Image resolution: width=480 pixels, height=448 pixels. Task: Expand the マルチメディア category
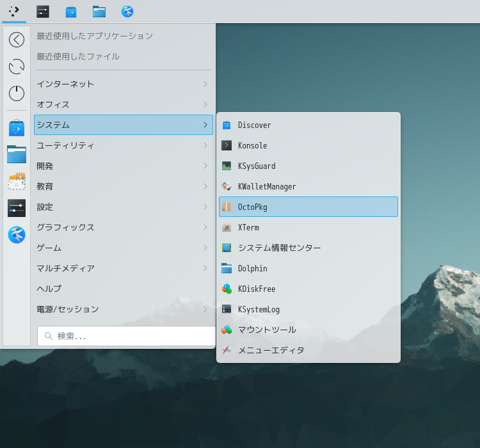click(x=123, y=268)
